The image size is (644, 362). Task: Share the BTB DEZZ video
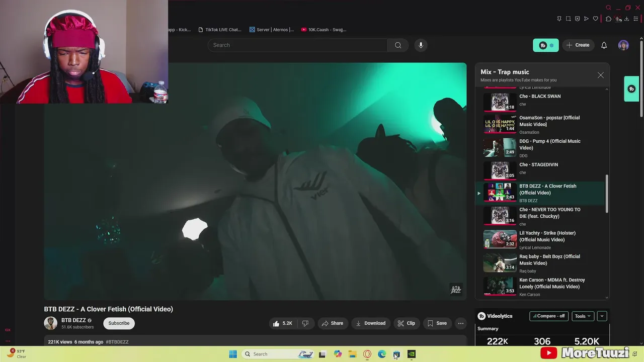click(x=333, y=323)
